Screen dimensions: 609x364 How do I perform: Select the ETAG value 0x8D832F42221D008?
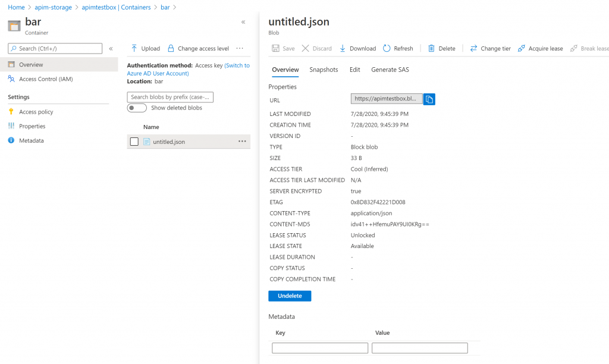[x=378, y=202]
